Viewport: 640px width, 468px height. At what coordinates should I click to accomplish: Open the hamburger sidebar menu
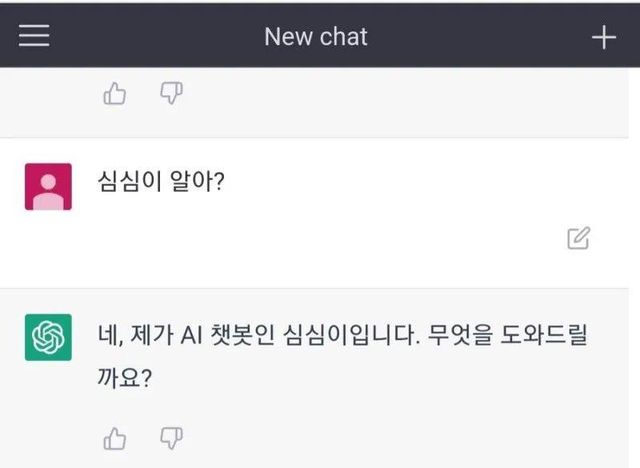34,36
